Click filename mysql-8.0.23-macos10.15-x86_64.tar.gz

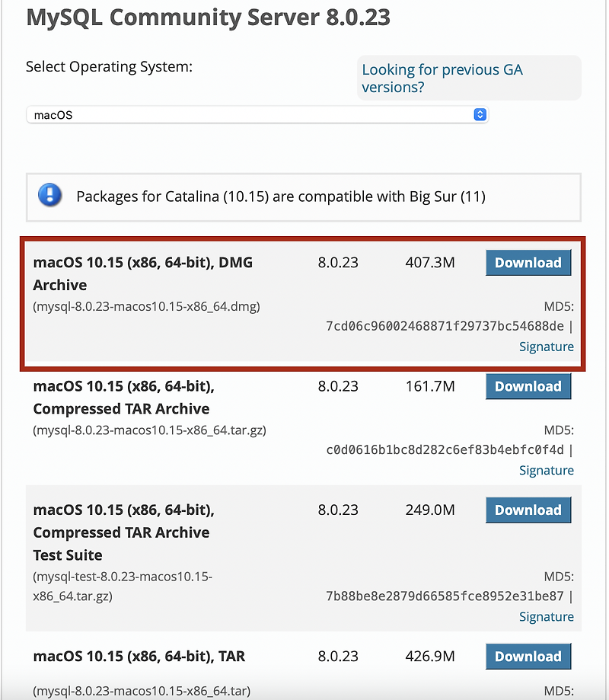point(149,430)
